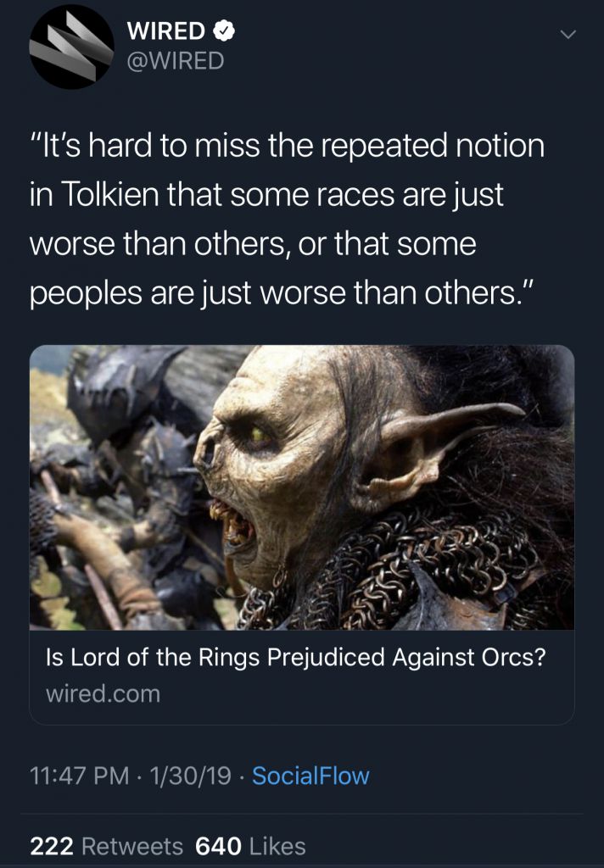View the 222 Retweets list
The width and height of the screenshot is (604, 868).
click(106, 847)
